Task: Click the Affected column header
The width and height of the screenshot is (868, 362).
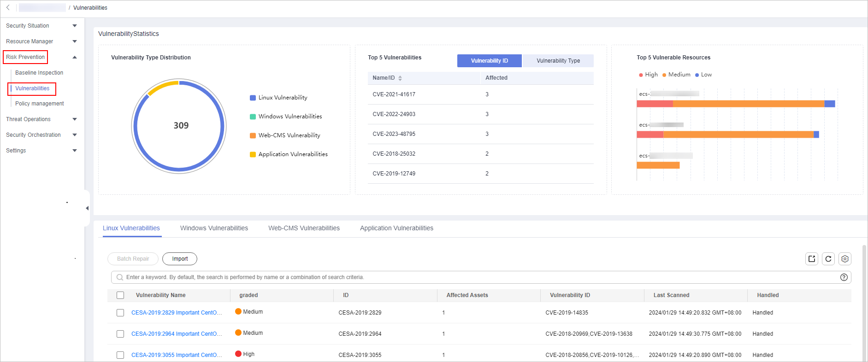Action: coord(496,78)
